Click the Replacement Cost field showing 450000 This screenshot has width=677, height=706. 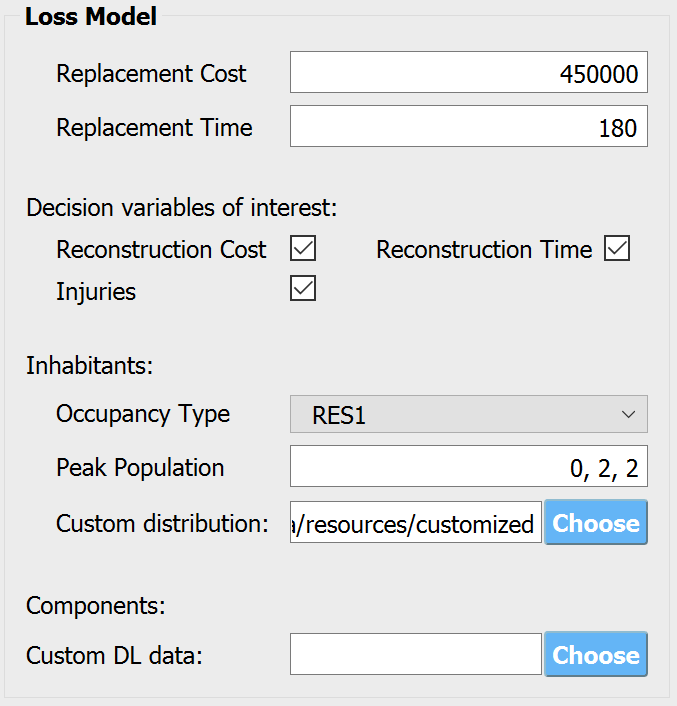[x=469, y=72]
